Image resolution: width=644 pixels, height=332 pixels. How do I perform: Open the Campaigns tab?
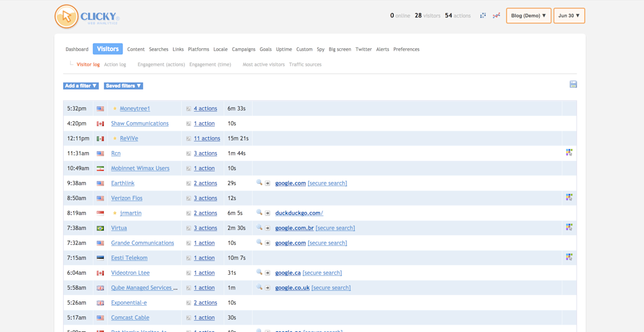(x=243, y=50)
